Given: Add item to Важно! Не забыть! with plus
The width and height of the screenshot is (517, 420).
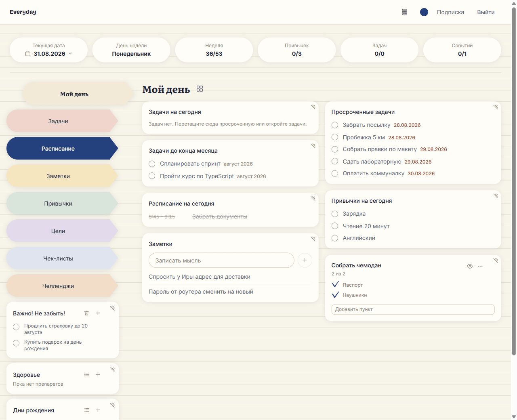Looking at the screenshot, I should pos(98,313).
